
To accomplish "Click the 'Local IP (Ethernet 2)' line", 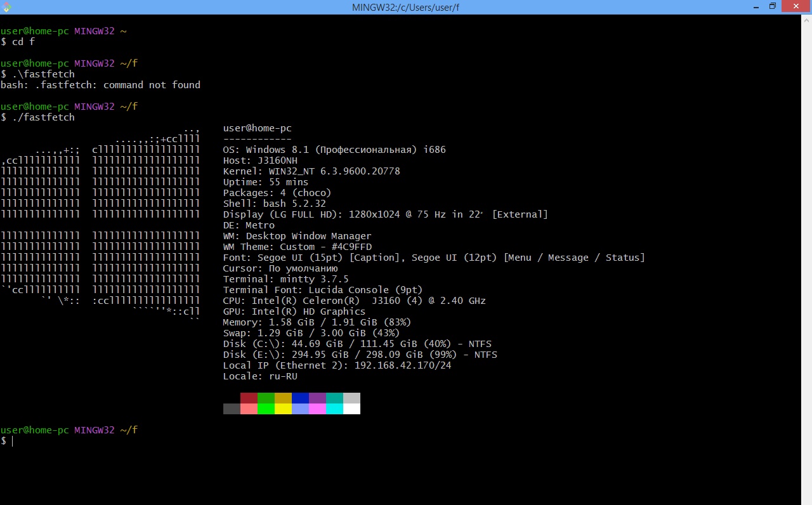I will [337, 365].
